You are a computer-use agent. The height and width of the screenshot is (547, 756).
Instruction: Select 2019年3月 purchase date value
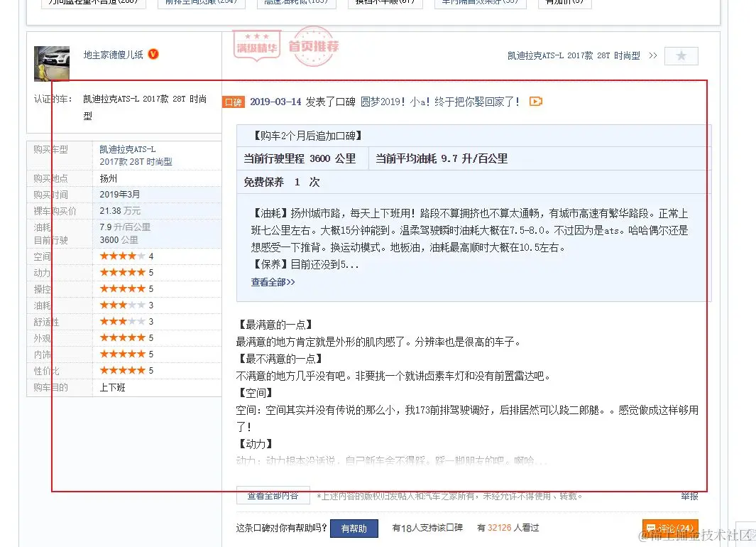[119, 195]
